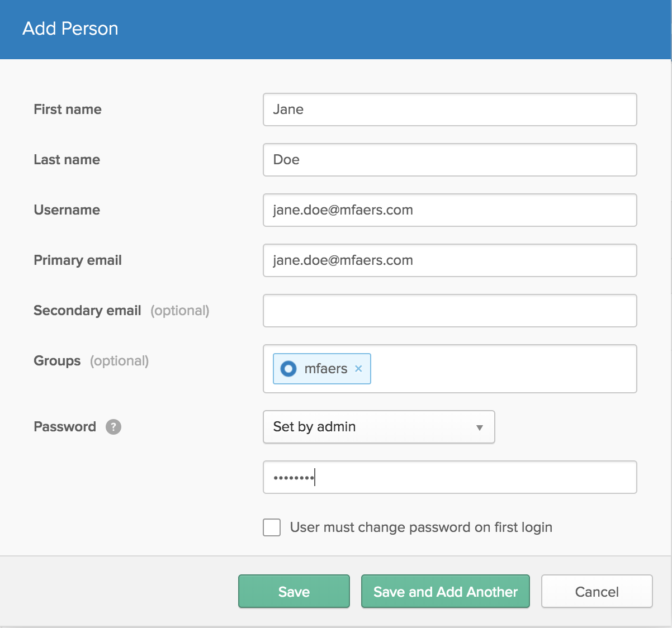Click the Save button
Screen dimensions: 672x628
point(294,592)
